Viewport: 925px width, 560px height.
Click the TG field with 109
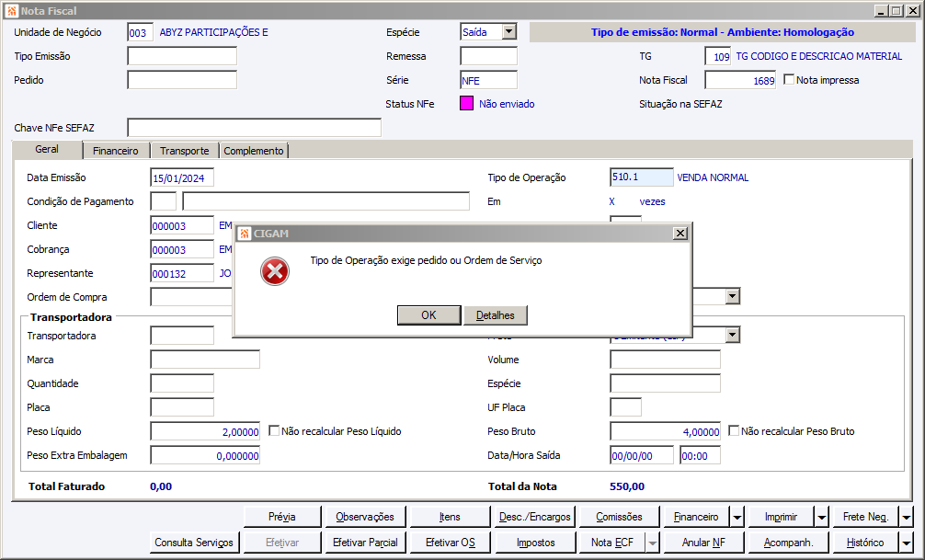click(x=718, y=56)
